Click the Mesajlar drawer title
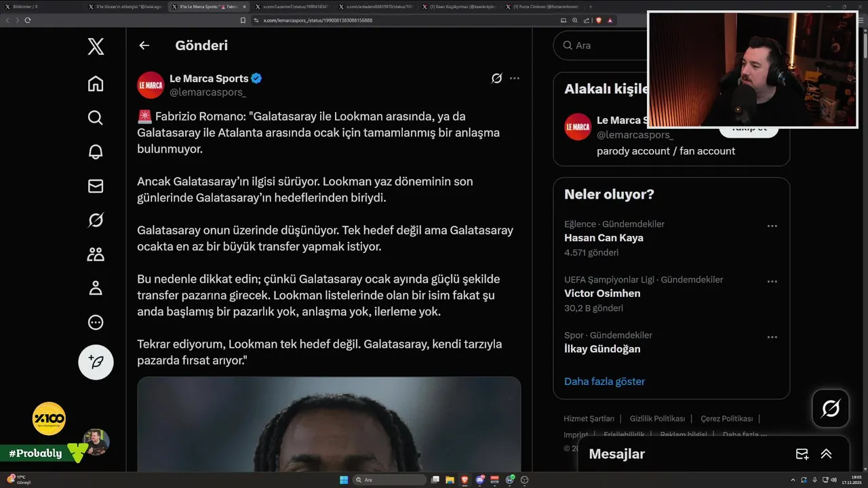The width and height of the screenshot is (868, 488). [616, 454]
